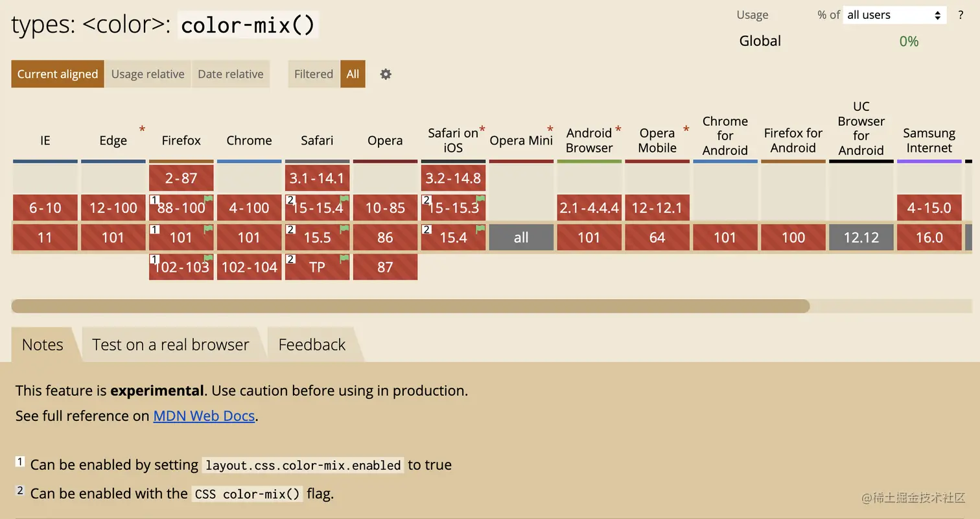Select iOS Safari 3.2-14.8 cell
Screen dimensions: 980x519
click(x=453, y=178)
